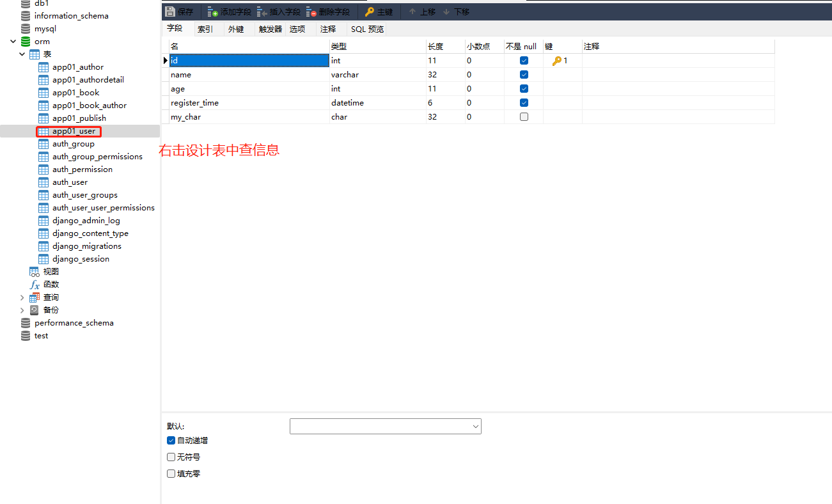Toggle not-null checkbox for id field

524,61
